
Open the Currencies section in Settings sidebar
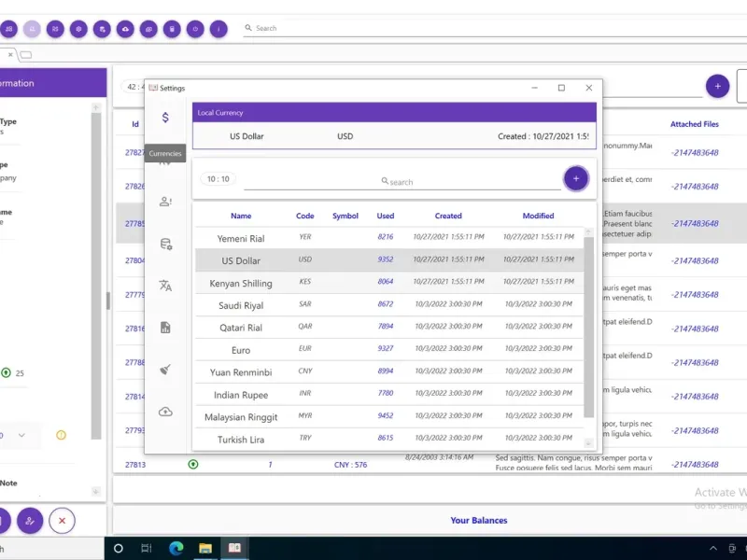click(x=165, y=118)
